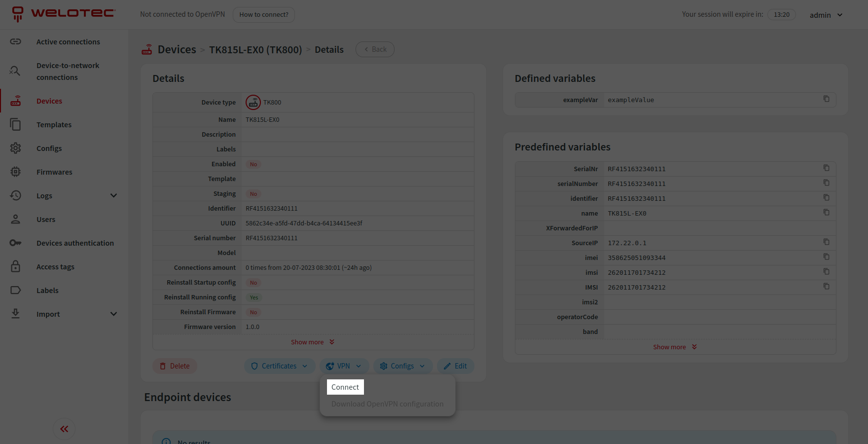Viewport: 868px width, 444px height.
Task: Click the Welotec logo
Action: 64,14
